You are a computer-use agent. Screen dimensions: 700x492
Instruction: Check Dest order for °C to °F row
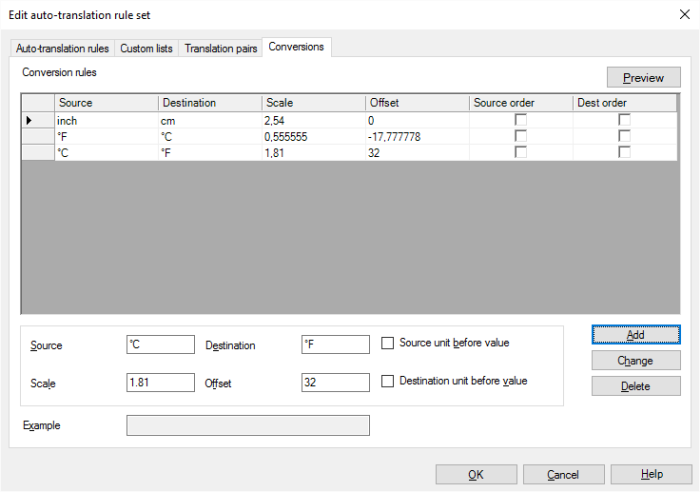(x=624, y=152)
